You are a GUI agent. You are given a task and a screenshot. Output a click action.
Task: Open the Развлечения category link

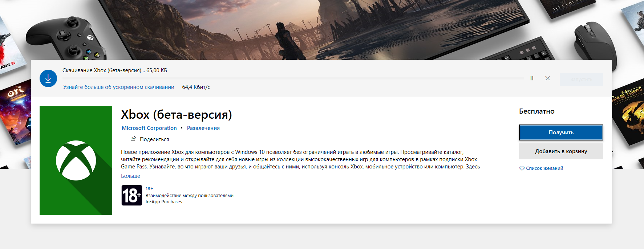click(x=203, y=128)
